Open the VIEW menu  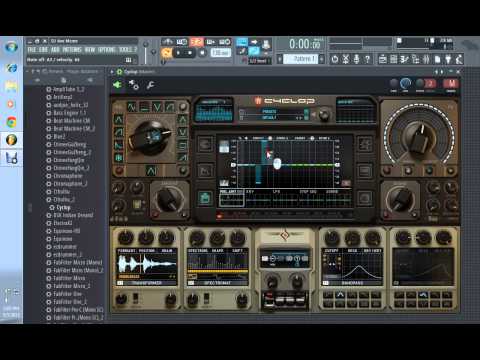point(90,50)
